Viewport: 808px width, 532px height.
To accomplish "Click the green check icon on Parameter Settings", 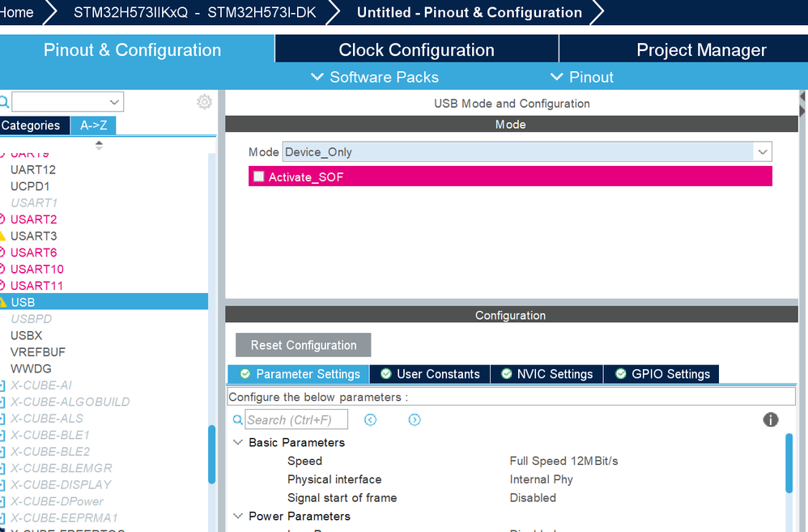I will [x=245, y=374].
